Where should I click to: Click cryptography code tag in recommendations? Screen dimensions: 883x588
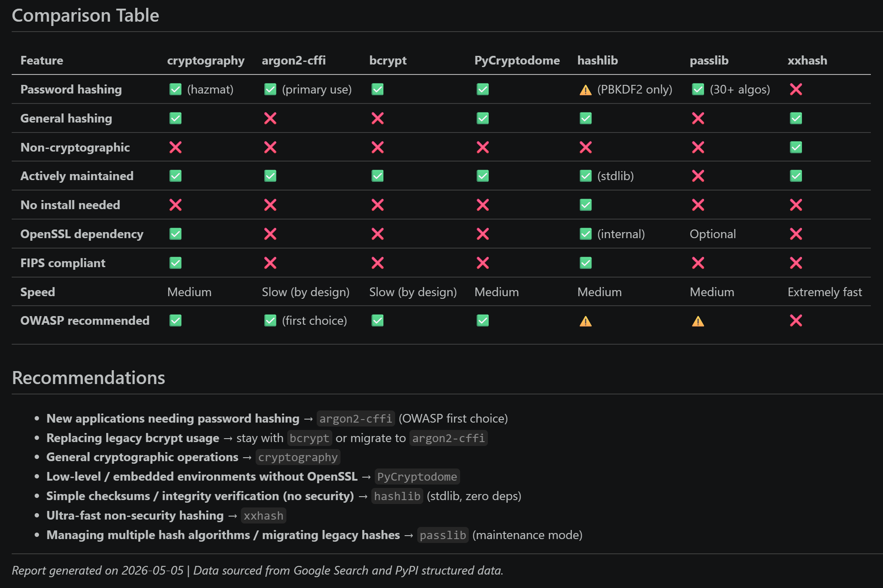pos(298,457)
